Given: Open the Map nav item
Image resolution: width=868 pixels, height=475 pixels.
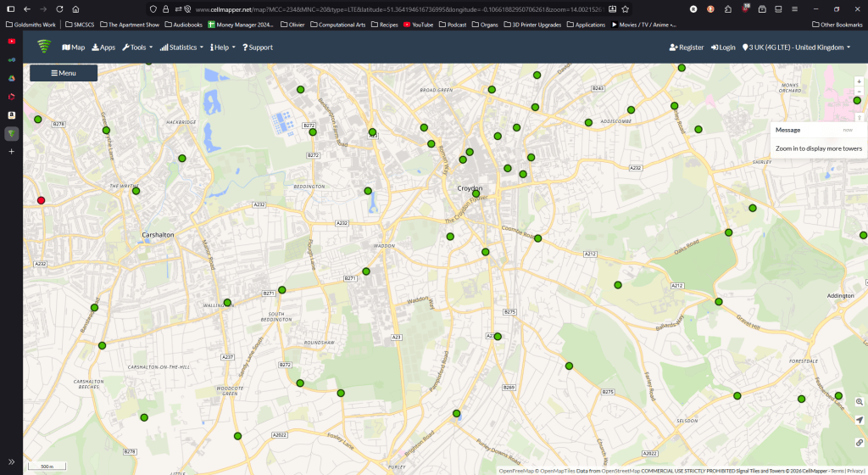Looking at the screenshot, I should click(x=74, y=47).
